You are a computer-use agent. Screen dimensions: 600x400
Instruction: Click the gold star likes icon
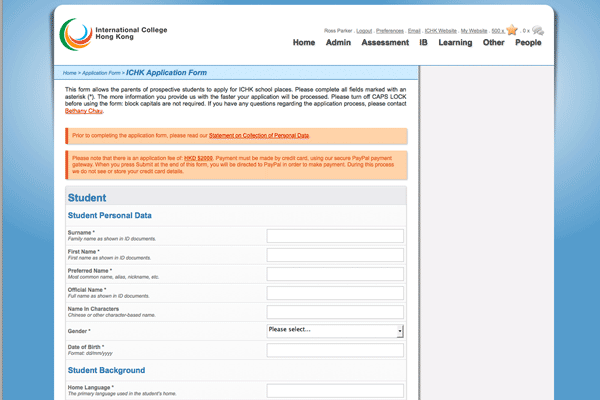[513, 31]
